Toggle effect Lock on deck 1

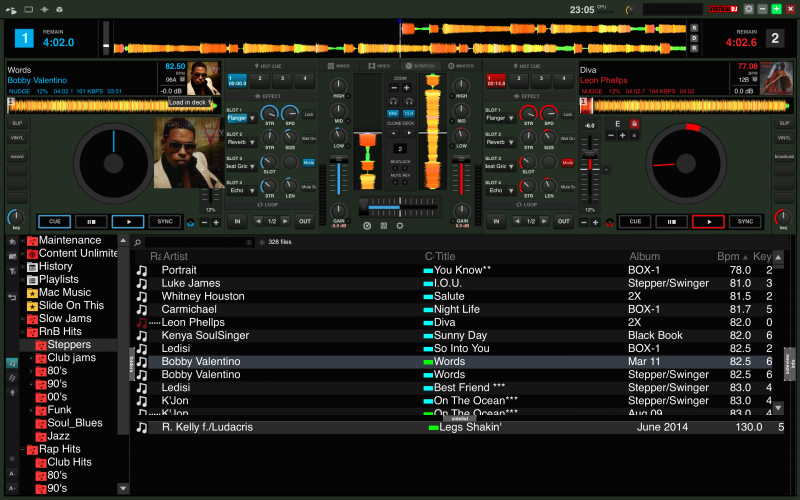tap(308, 115)
